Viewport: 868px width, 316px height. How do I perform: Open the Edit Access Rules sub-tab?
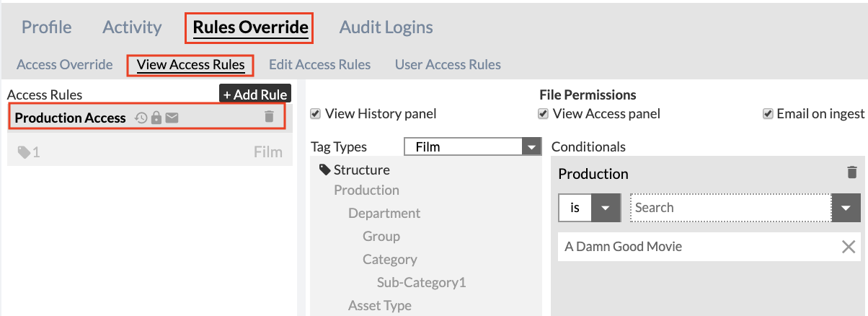click(319, 65)
